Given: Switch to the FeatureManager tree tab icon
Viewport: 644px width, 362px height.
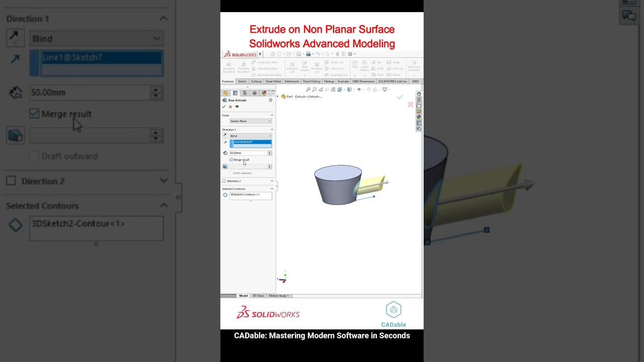Looking at the screenshot, I should tap(225, 93).
